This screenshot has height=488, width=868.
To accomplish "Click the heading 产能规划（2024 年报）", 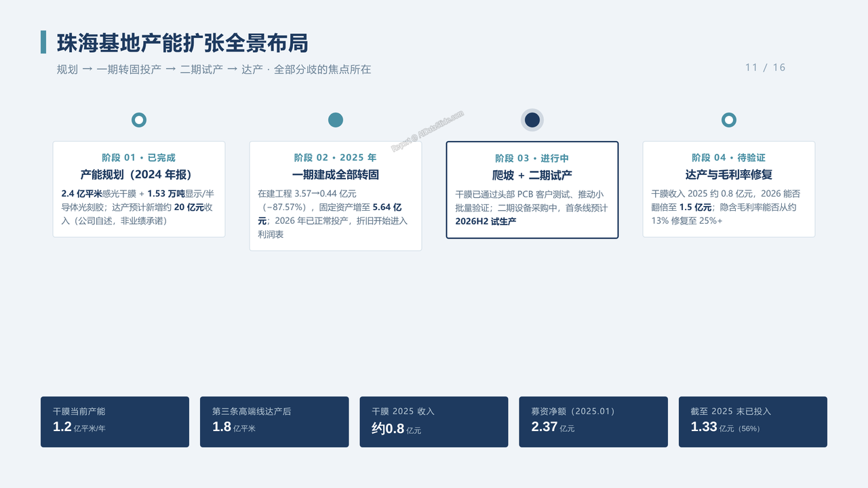I will (x=139, y=174).
